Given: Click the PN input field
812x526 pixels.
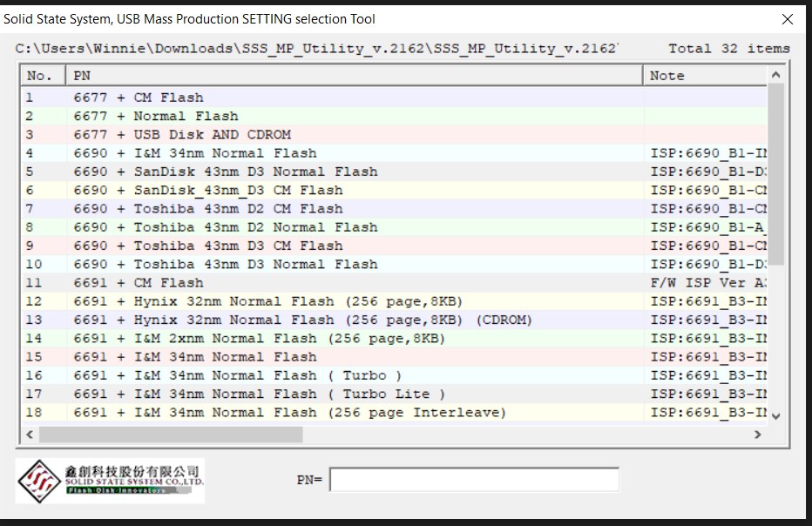Looking at the screenshot, I should point(474,480).
